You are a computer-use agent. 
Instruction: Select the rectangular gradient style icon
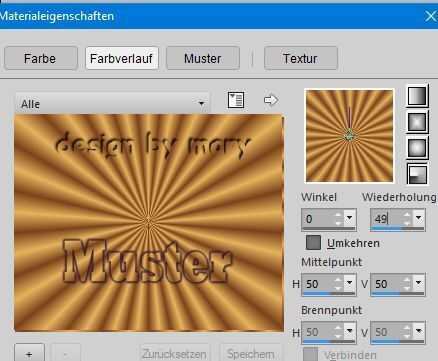[417, 122]
